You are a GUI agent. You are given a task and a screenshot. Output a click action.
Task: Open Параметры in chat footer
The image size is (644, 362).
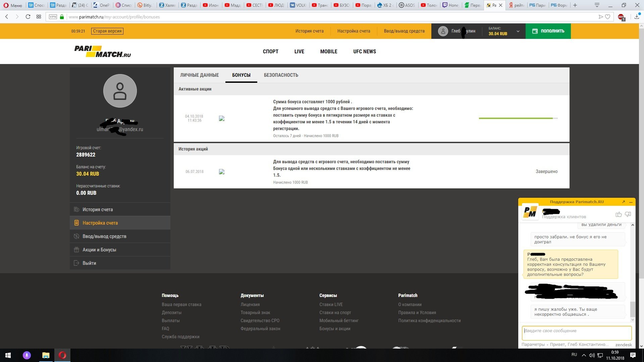[533, 345]
